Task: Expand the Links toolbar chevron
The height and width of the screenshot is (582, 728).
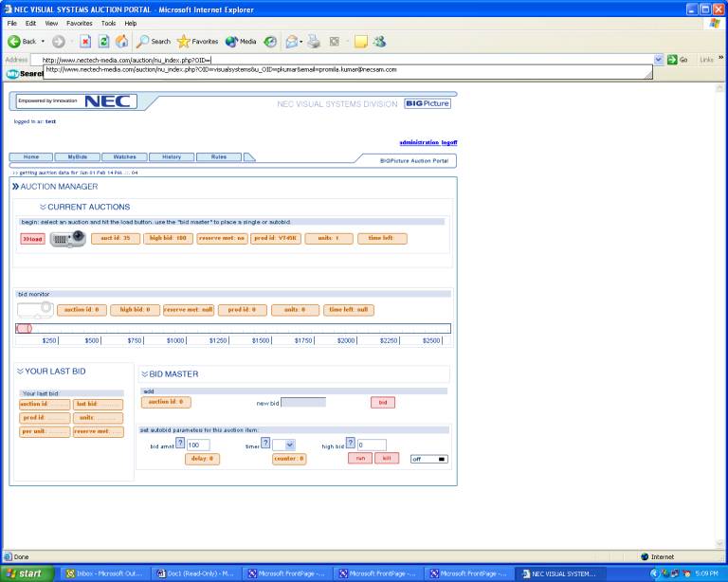Action: (720, 58)
